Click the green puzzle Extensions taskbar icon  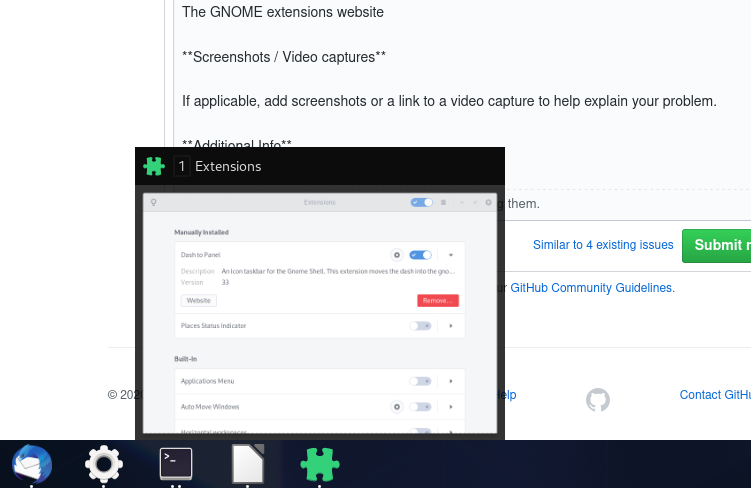click(320, 464)
